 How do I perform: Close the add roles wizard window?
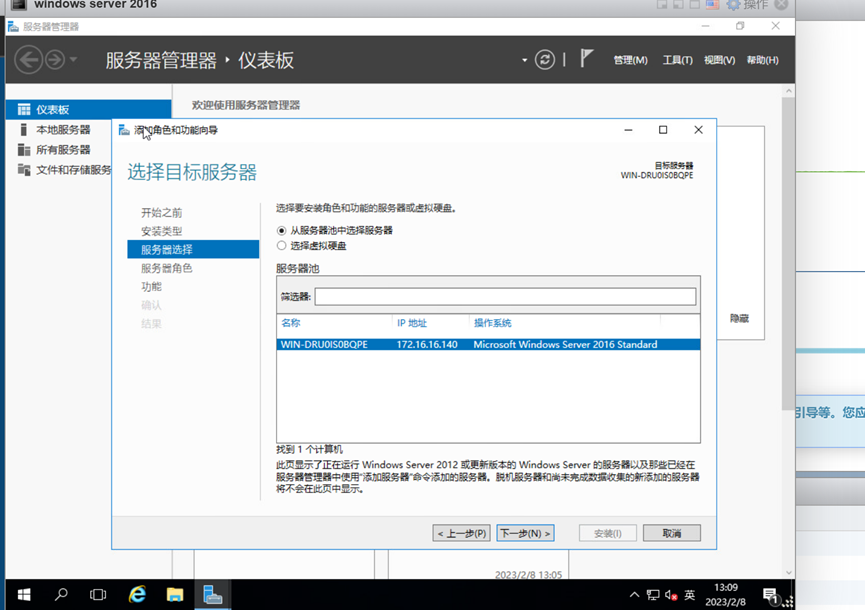[698, 130]
